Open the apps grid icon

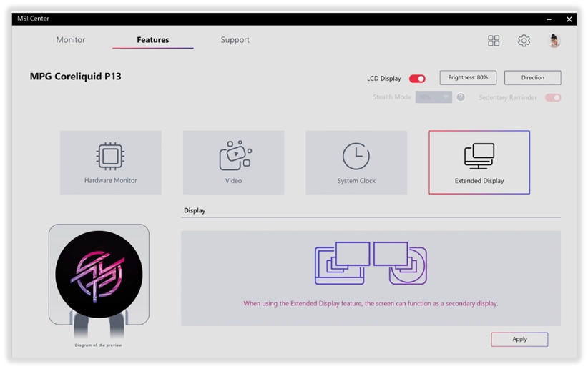(494, 41)
